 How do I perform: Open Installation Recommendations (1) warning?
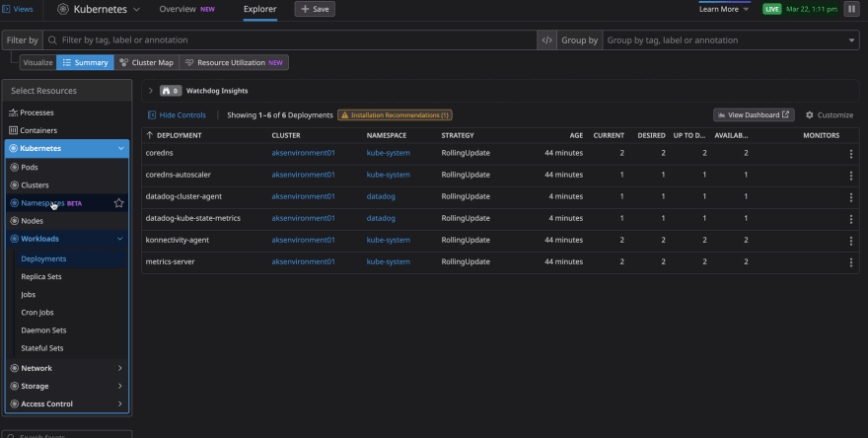(395, 115)
